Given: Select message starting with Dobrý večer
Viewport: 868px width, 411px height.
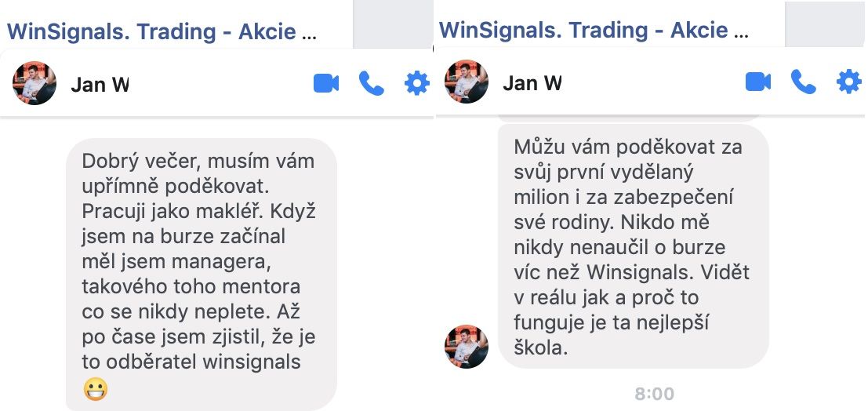Looking at the screenshot, I should pos(202,275).
